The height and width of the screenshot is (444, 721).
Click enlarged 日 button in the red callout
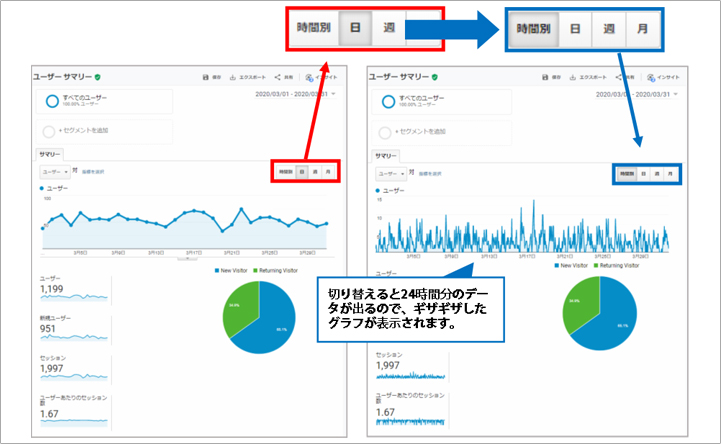(x=355, y=28)
